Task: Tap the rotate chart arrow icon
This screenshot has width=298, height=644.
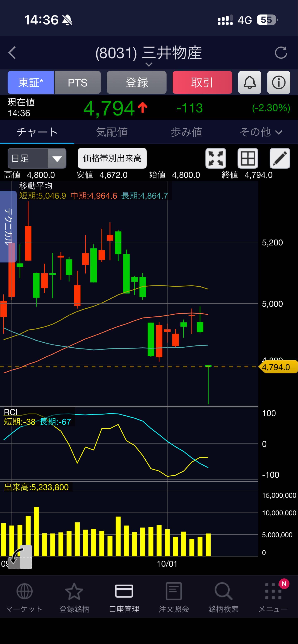Action: [x=20, y=557]
